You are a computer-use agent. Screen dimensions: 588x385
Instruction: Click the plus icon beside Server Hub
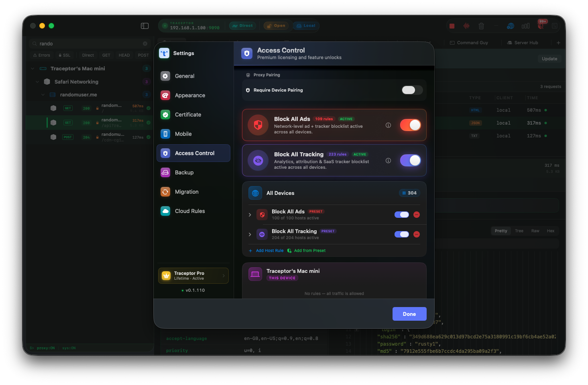pyautogui.click(x=558, y=43)
